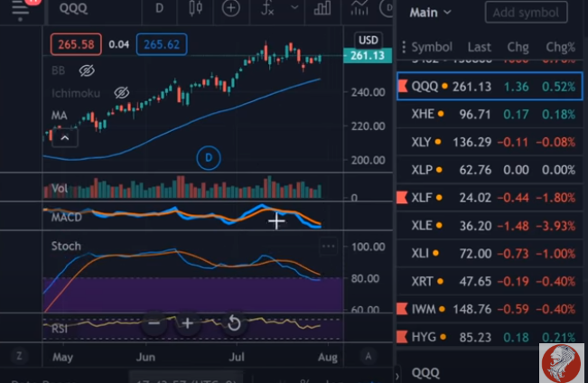
Task: Open the watchlist column options dots
Action: tap(404, 47)
